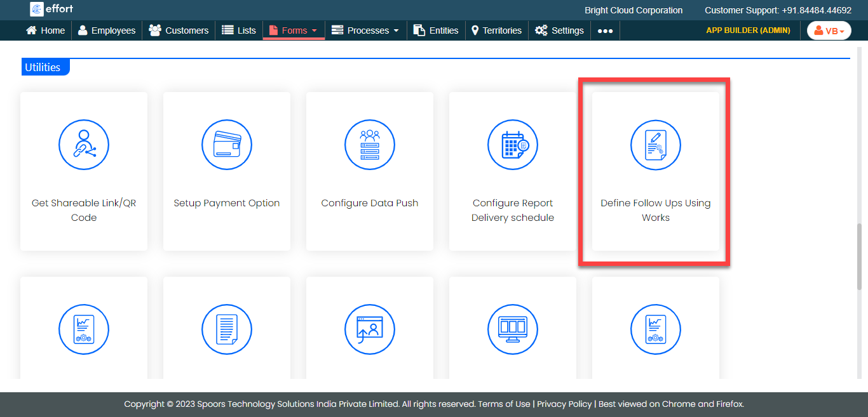The height and width of the screenshot is (417, 868).
Task: Click the vertical page scrollbar thumb
Action: pos(860,255)
